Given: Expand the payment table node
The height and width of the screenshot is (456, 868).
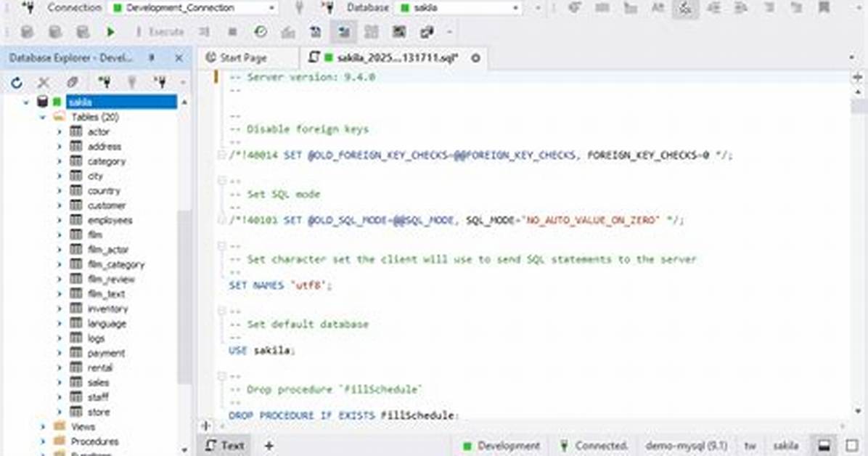Looking at the screenshot, I should [60, 353].
